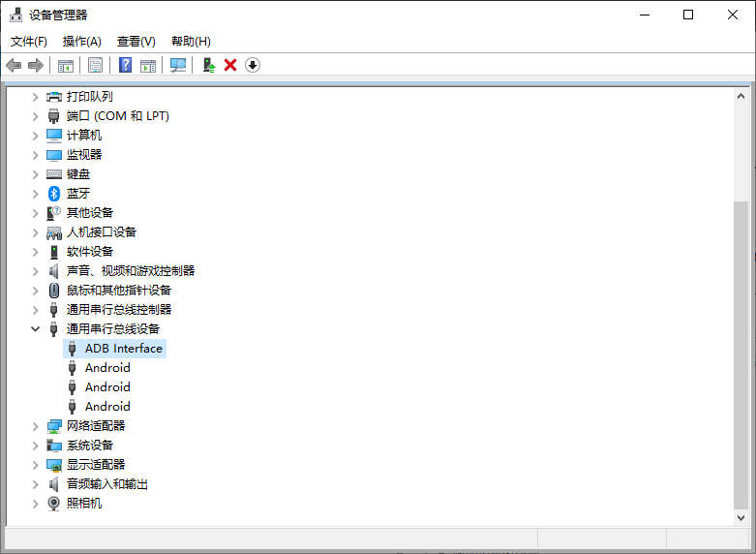
Task: Maximize the 设备管理器 window
Action: 688,15
